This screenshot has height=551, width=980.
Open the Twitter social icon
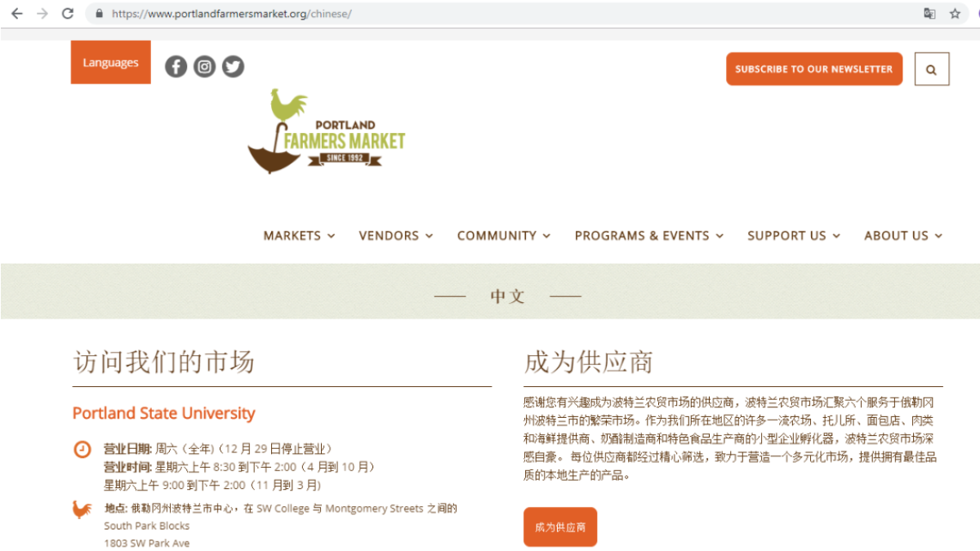click(x=234, y=66)
